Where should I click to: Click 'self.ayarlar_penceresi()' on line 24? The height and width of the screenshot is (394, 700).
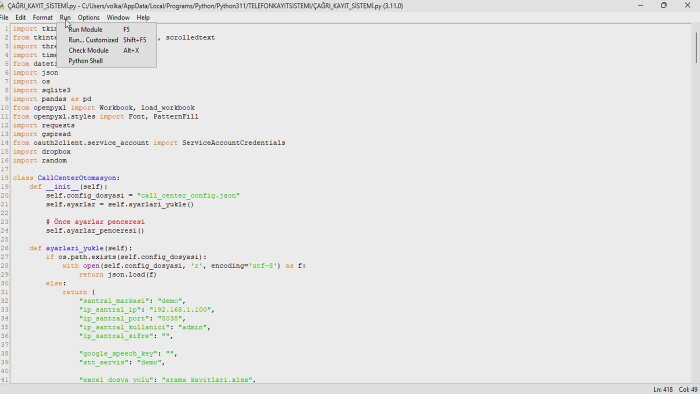95,231
